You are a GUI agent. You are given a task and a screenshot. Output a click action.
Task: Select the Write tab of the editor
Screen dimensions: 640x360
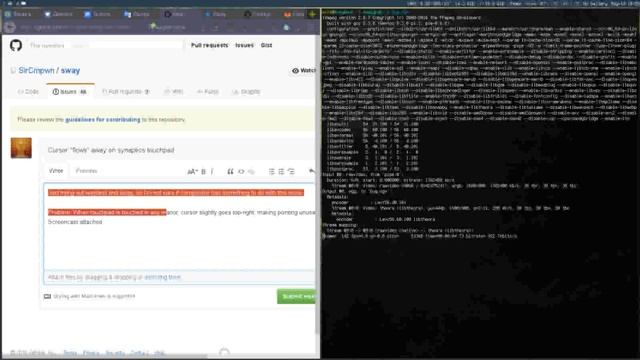pos(56,171)
